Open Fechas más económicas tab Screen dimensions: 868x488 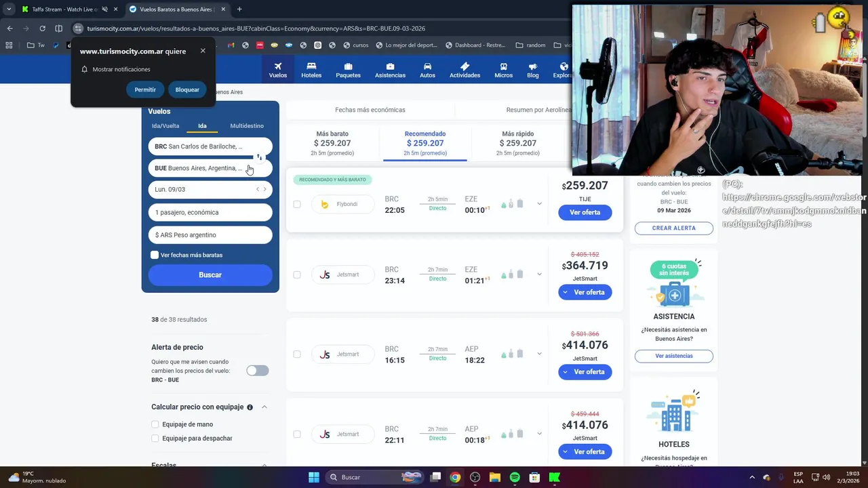tap(370, 110)
